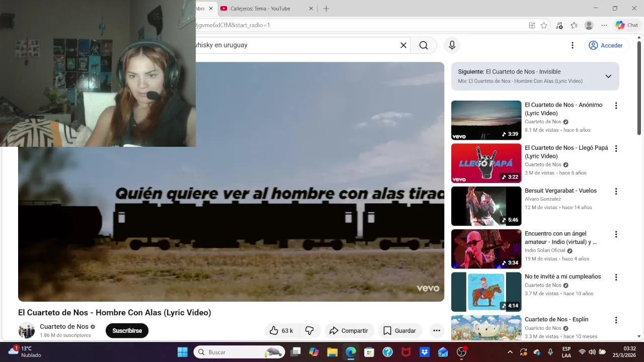
Task: Open Edge favorites list icon
Action: [x=574, y=25]
